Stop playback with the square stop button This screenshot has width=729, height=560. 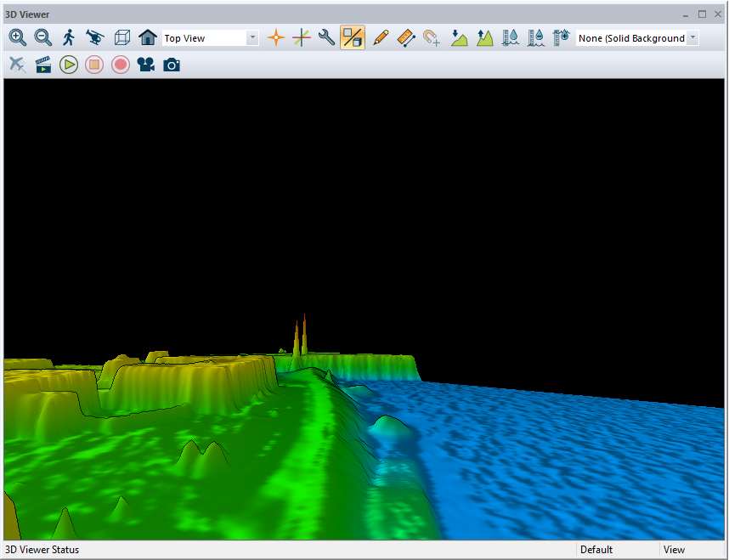tap(94, 65)
